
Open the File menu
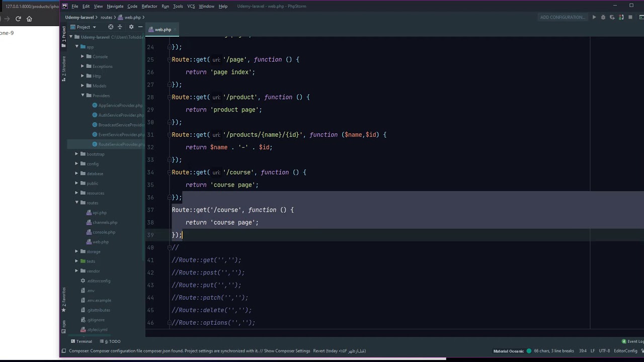[x=74, y=6]
